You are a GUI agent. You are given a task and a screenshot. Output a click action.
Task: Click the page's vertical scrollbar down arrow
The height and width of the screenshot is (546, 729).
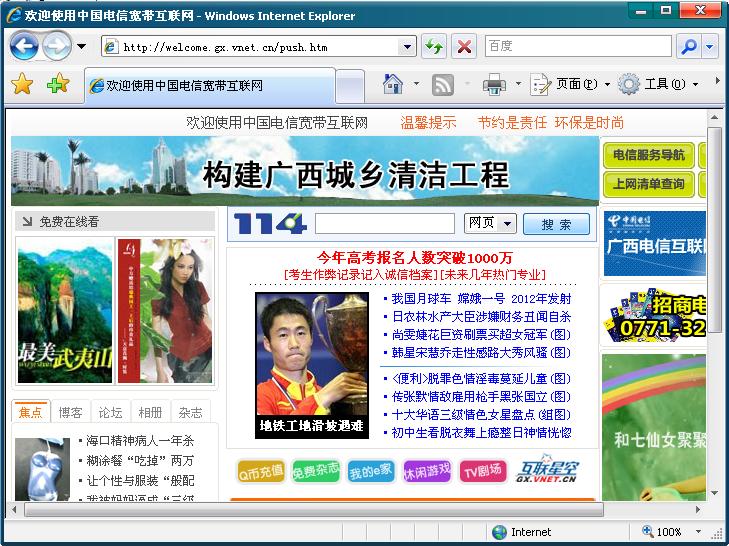click(714, 493)
